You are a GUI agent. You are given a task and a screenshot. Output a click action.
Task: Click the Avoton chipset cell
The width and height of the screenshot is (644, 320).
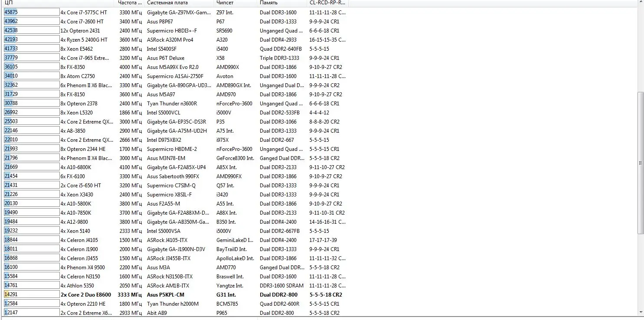[x=225, y=76]
